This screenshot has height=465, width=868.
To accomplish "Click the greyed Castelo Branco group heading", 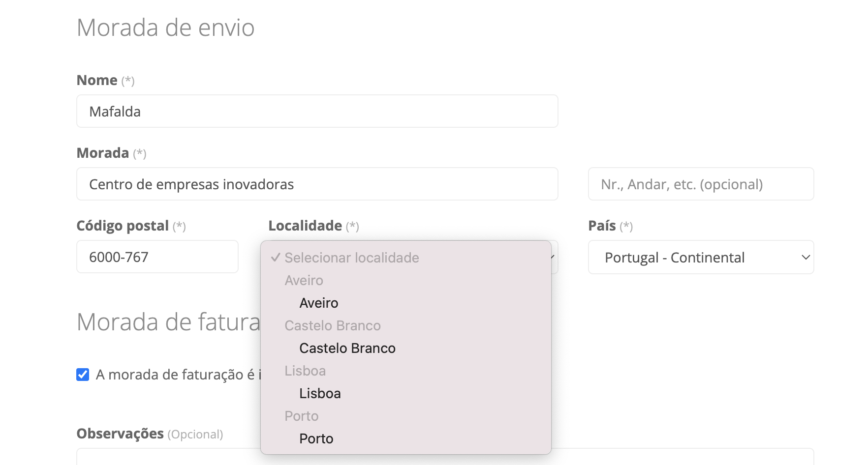I will [x=332, y=325].
